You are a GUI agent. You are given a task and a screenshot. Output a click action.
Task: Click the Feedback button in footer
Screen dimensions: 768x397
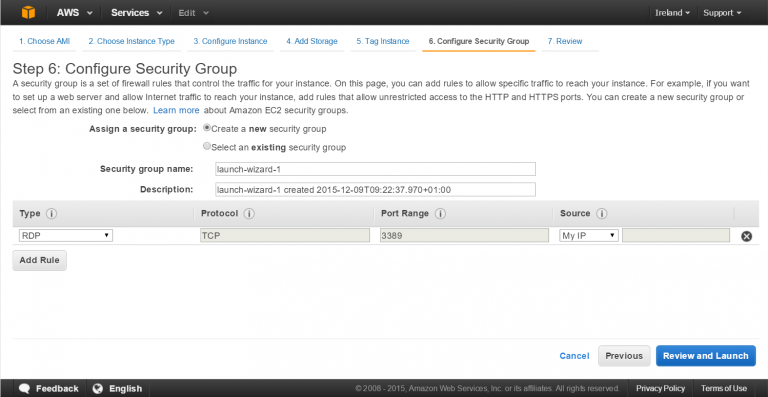[48, 389]
